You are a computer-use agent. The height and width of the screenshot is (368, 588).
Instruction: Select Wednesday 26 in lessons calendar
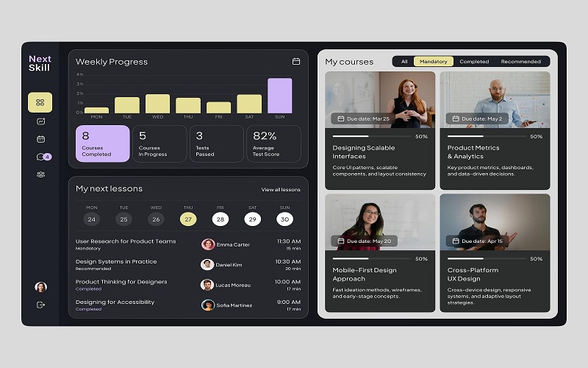pyautogui.click(x=156, y=219)
